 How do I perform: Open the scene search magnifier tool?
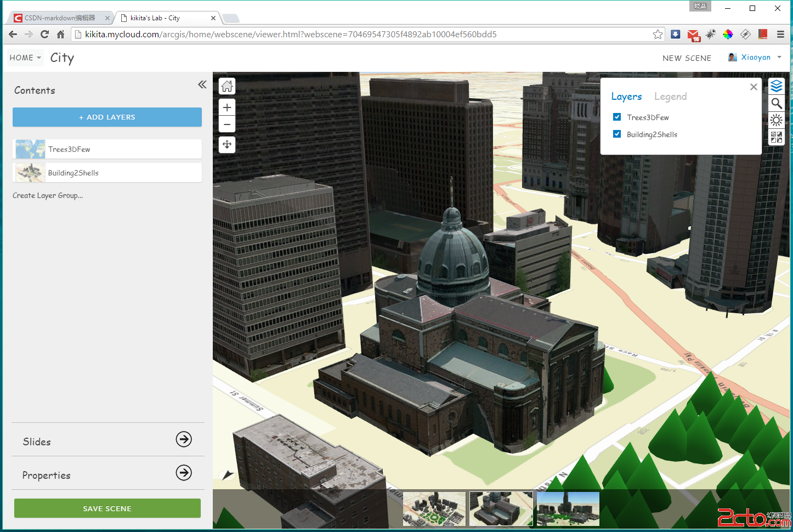pyautogui.click(x=777, y=103)
